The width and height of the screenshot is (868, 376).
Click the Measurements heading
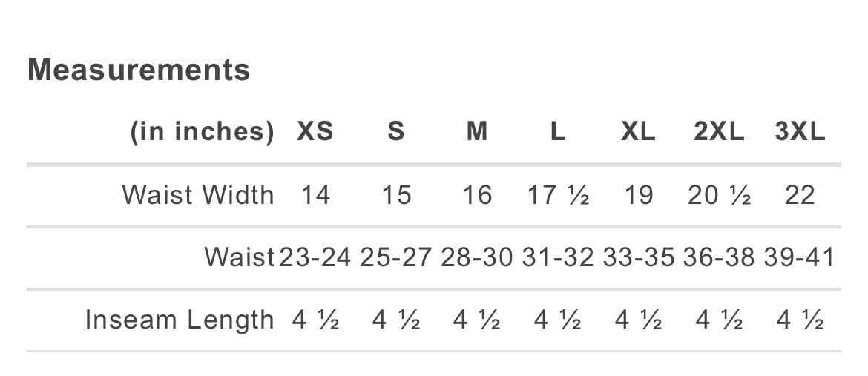click(x=139, y=70)
